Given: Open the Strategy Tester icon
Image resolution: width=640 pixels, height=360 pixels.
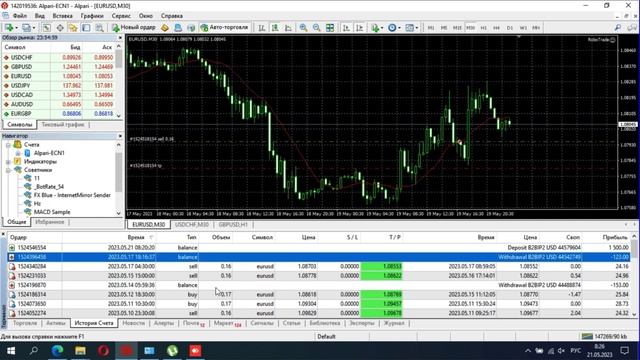Looking at the screenshot, I should [99, 27].
